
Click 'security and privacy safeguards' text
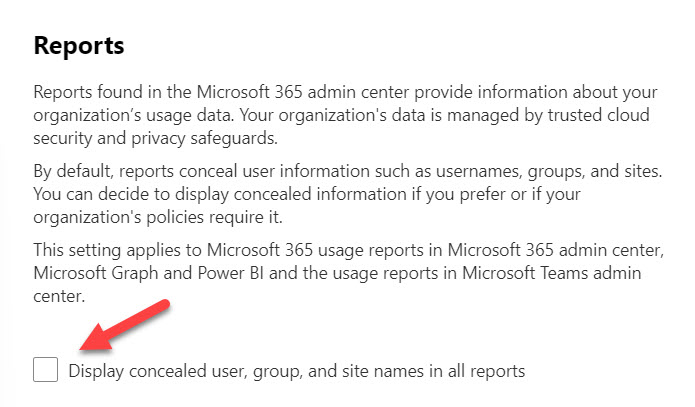coord(155,139)
